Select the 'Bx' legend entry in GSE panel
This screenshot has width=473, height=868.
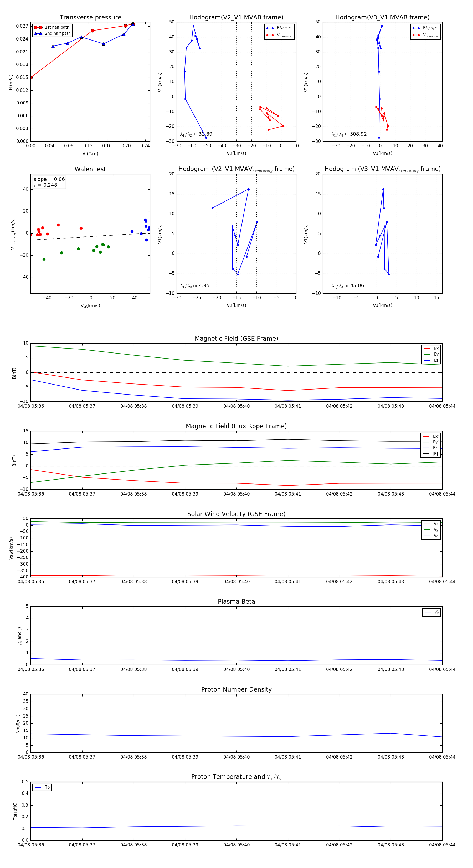(431, 349)
